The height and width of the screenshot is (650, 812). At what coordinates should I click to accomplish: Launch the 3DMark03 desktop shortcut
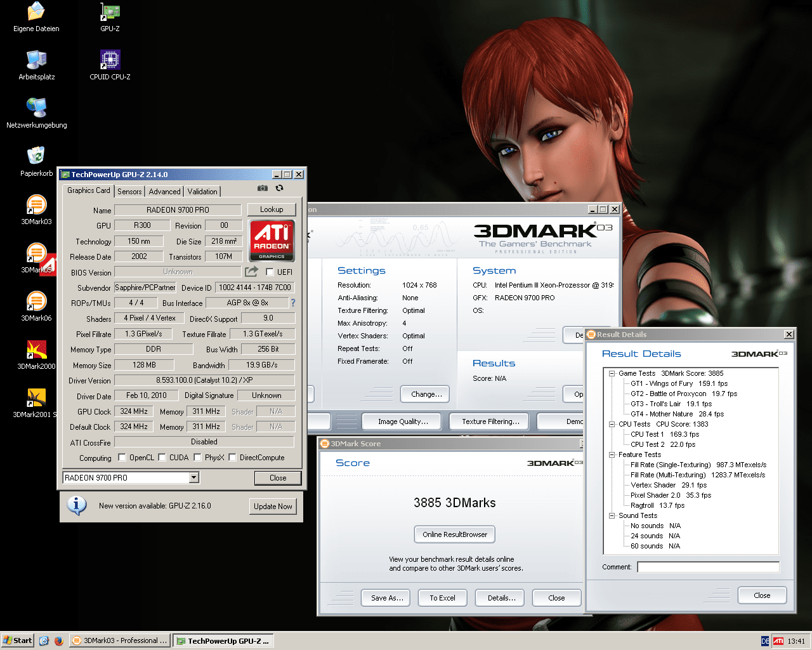coord(36,210)
